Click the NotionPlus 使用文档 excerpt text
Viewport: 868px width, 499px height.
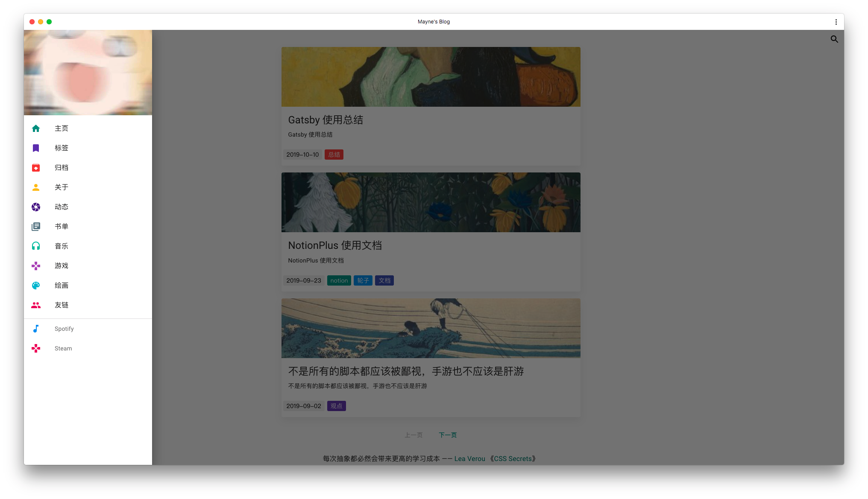click(316, 261)
